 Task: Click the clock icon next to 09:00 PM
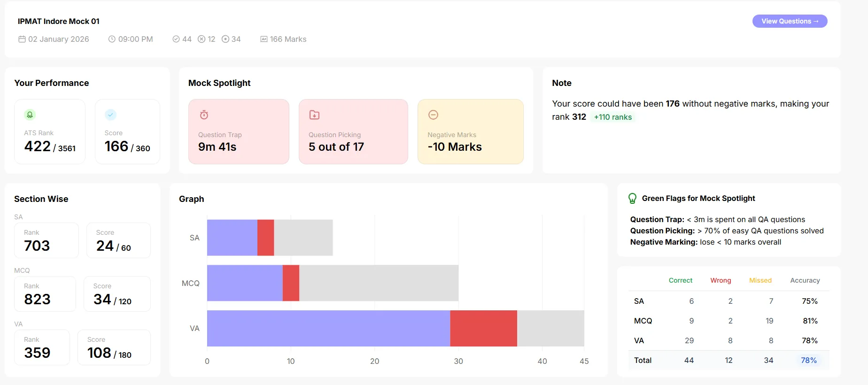(x=112, y=39)
